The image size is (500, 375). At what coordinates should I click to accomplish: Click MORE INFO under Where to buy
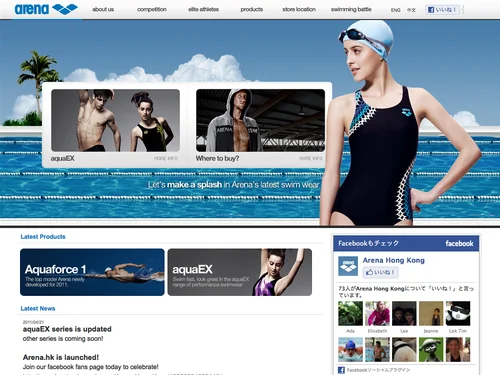[311, 158]
